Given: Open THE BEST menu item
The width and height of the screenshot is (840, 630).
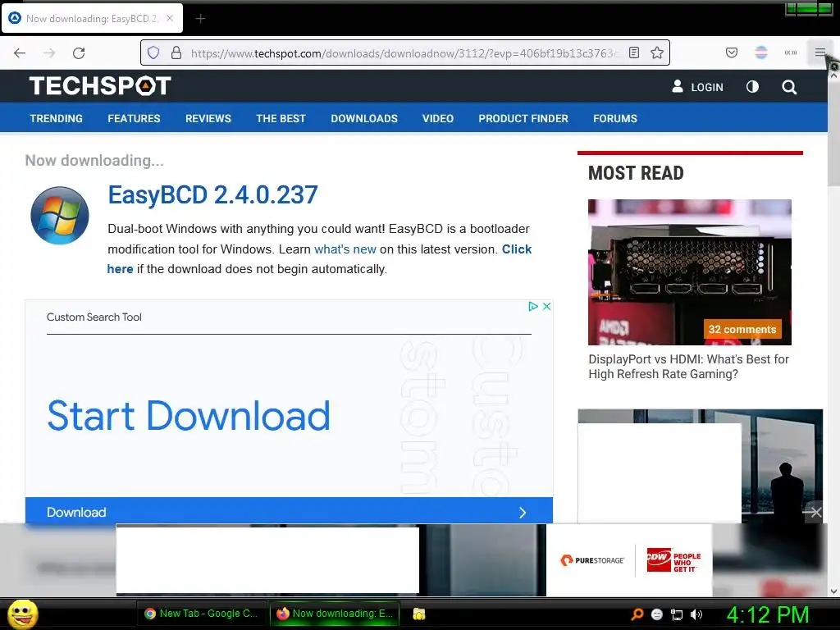Looking at the screenshot, I should pyautogui.click(x=281, y=118).
